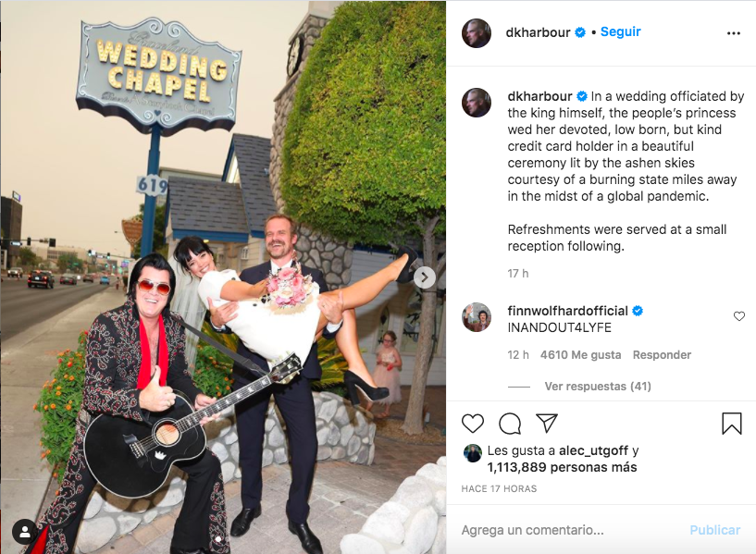Share post via paper plane icon
Viewport: 756px width, 554px height.
(547, 423)
